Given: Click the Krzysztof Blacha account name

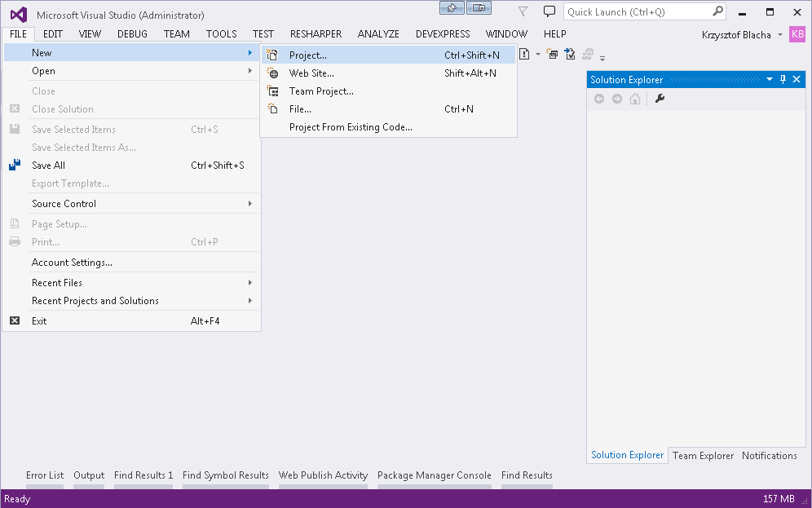Looking at the screenshot, I should point(736,35).
